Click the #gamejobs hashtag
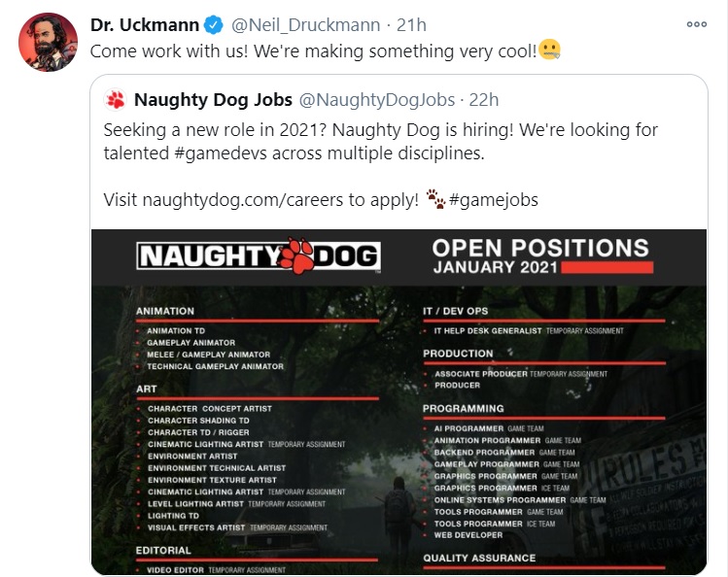The image size is (728, 577). [494, 200]
